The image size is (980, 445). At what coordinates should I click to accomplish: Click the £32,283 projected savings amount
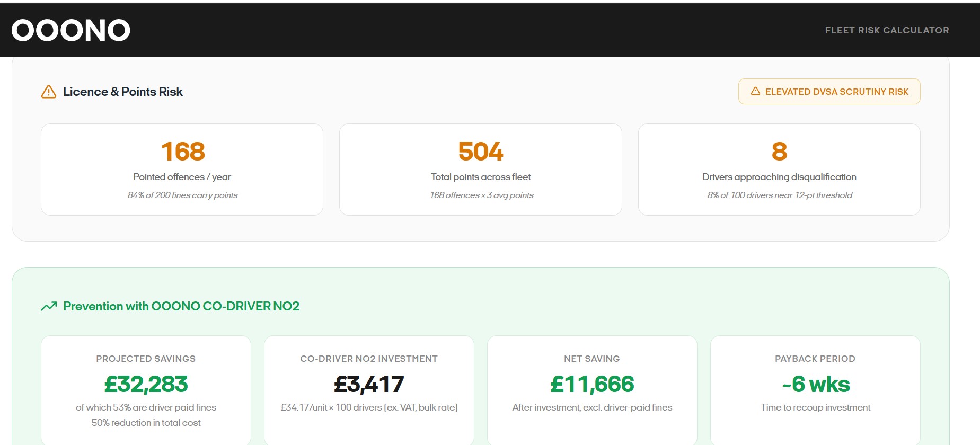click(146, 384)
